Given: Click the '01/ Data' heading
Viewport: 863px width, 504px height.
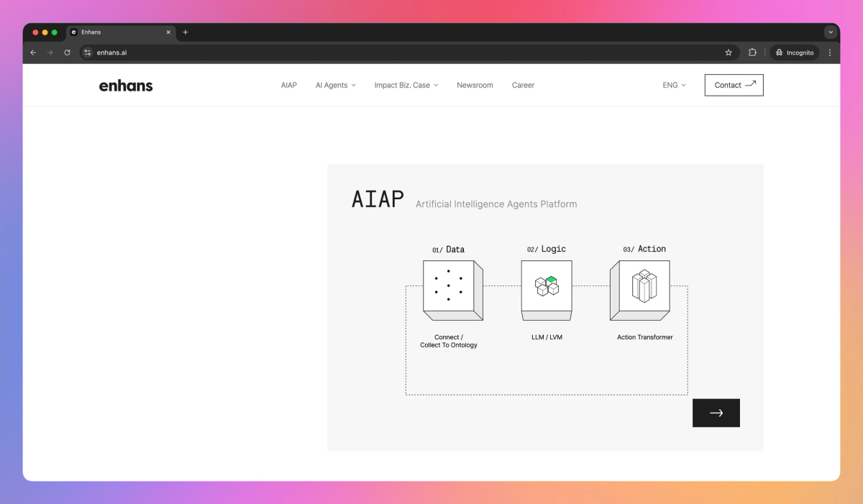Looking at the screenshot, I should [x=448, y=249].
